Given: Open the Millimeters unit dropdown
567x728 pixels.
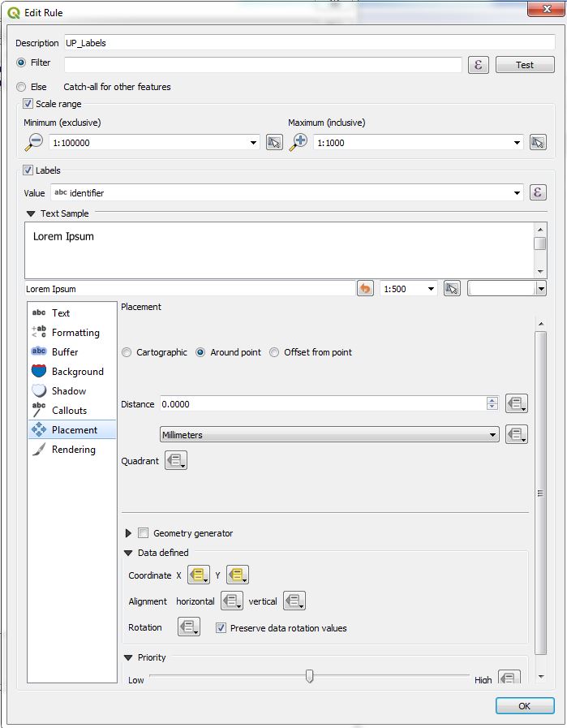Looking at the screenshot, I should click(329, 435).
